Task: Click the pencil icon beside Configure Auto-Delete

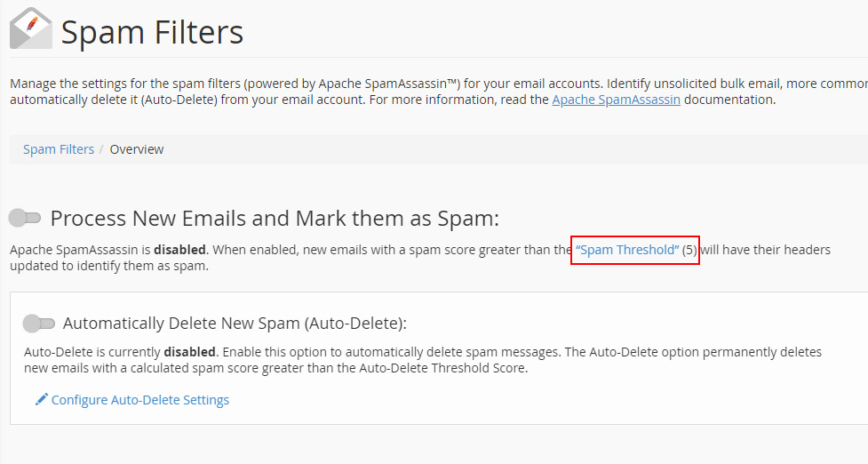Action: click(x=42, y=400)
